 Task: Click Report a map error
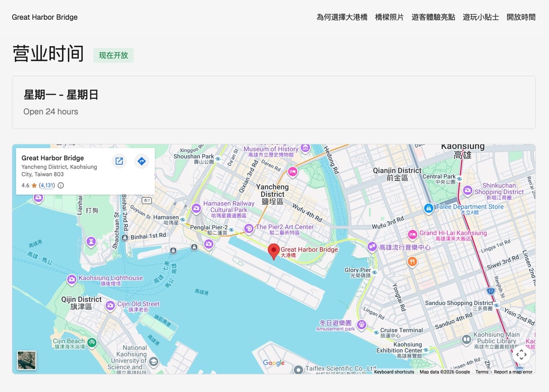click(x=513, y=372)
